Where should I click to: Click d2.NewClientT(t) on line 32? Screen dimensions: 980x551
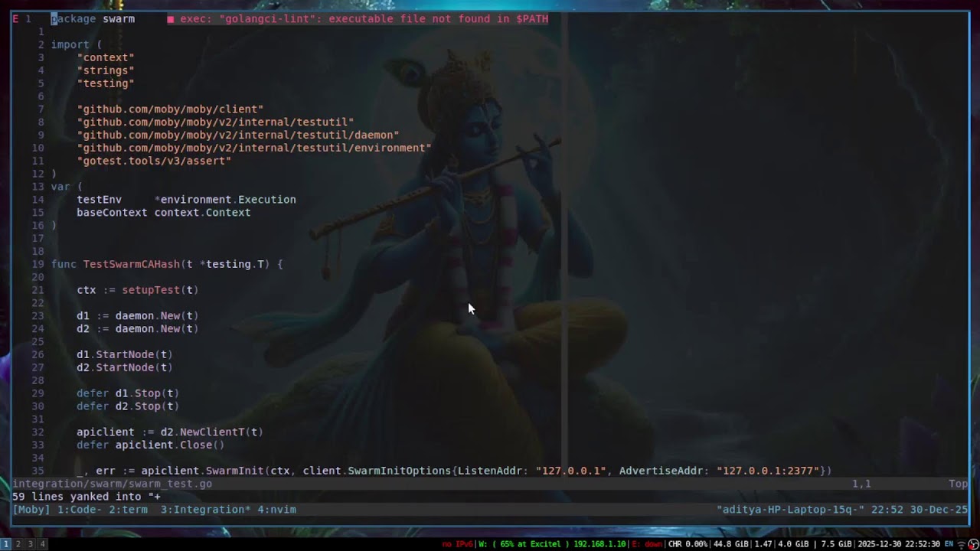[x=211, y=432]
